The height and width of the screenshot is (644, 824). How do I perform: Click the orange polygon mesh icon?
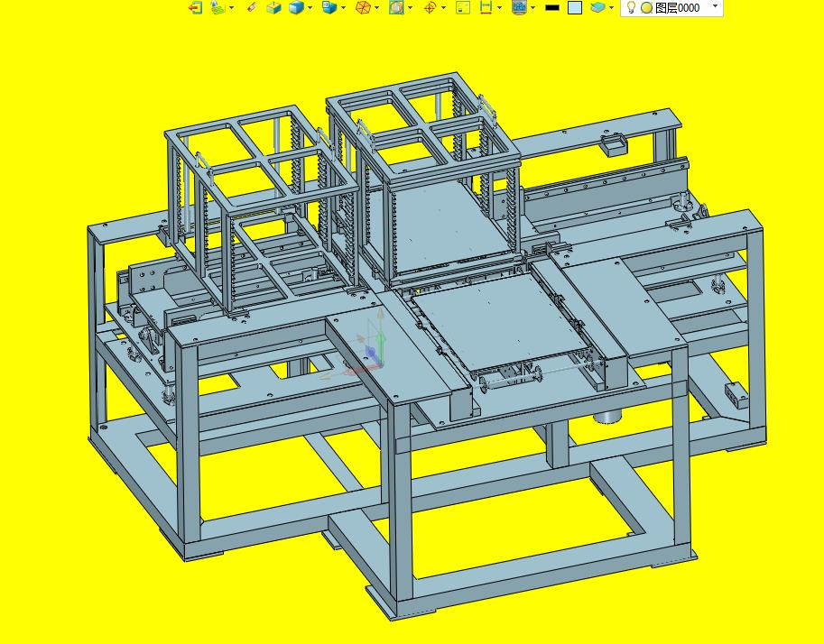pyautogui.click(x=363, y=7)
